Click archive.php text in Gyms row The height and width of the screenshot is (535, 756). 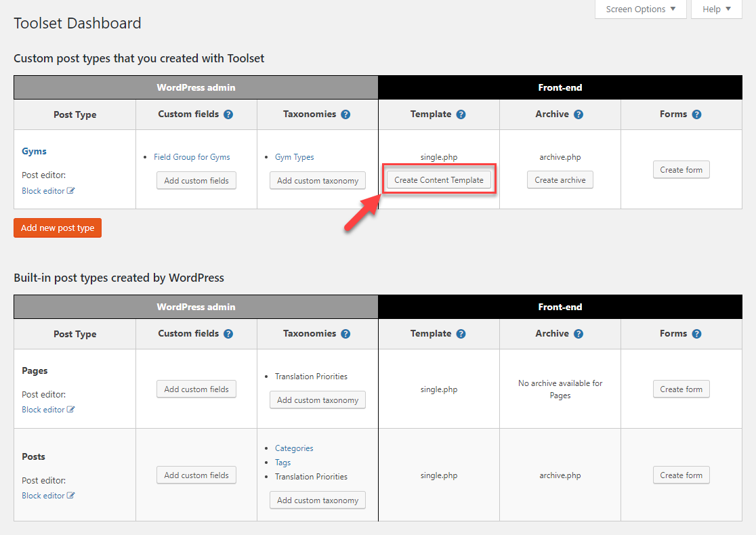click(x=560, y=157)
